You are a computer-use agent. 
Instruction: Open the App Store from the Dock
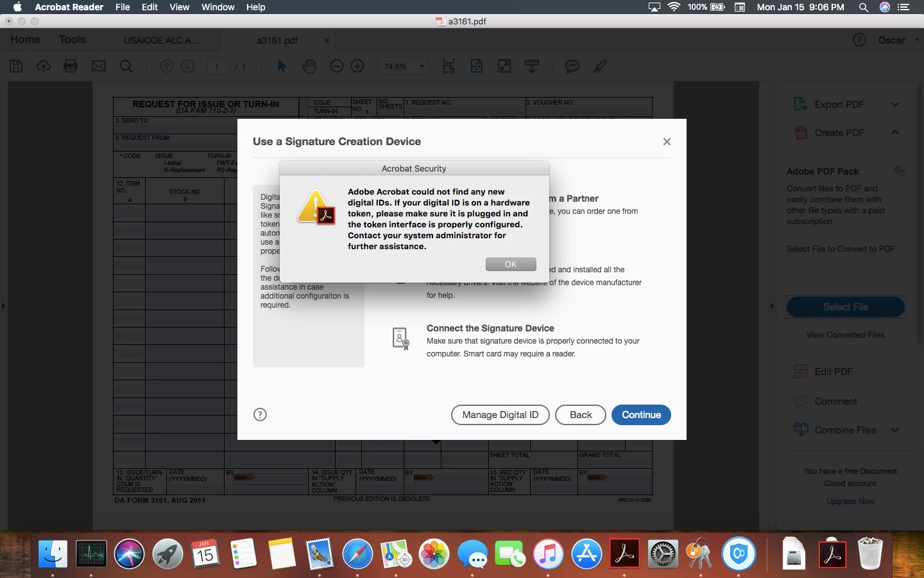pyautogui.click(x=586, y=554)
